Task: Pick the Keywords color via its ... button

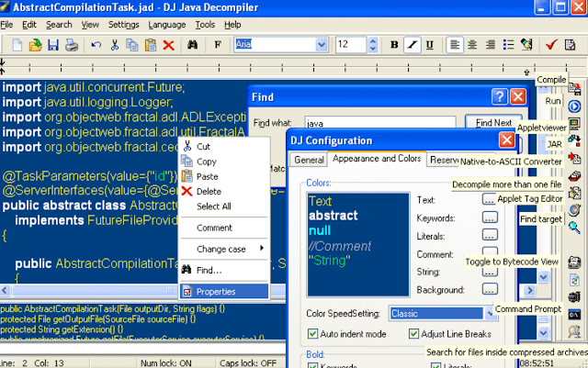Action: 490,217
